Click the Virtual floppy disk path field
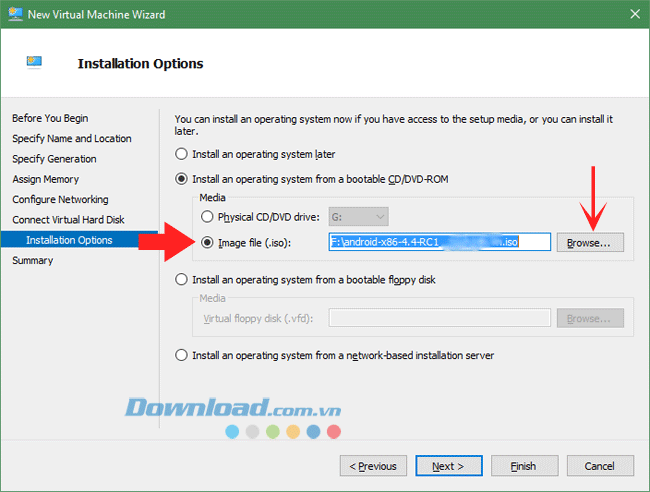 coord(439,318)
